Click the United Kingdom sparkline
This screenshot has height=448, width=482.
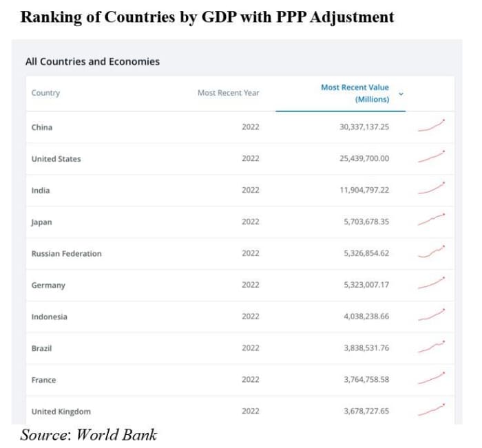click(431, 410)
